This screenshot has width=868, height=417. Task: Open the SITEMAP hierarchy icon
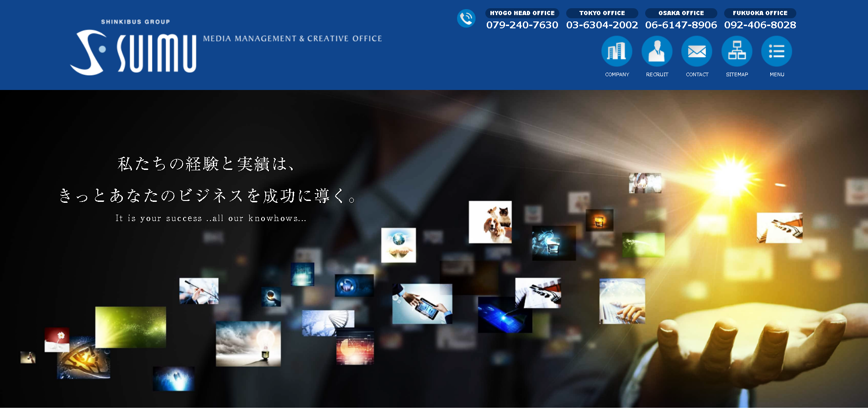[x=736, y=51]
